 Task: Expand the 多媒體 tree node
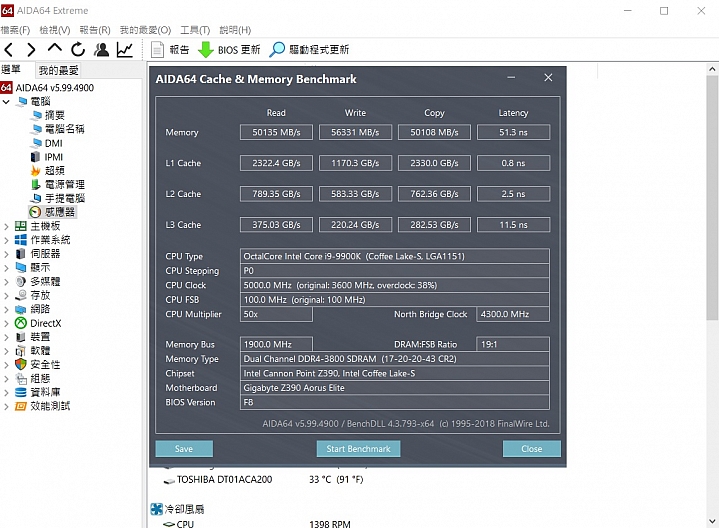[6, 281]
